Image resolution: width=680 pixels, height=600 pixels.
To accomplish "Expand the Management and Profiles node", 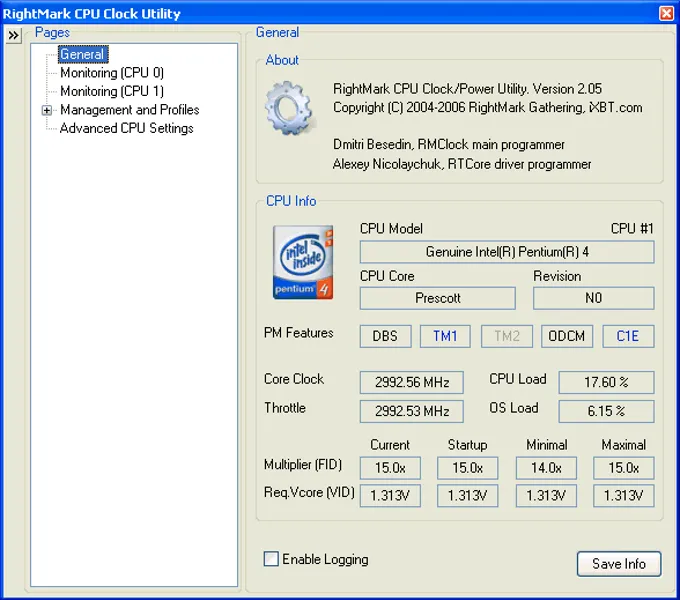I will pos(47,110).
